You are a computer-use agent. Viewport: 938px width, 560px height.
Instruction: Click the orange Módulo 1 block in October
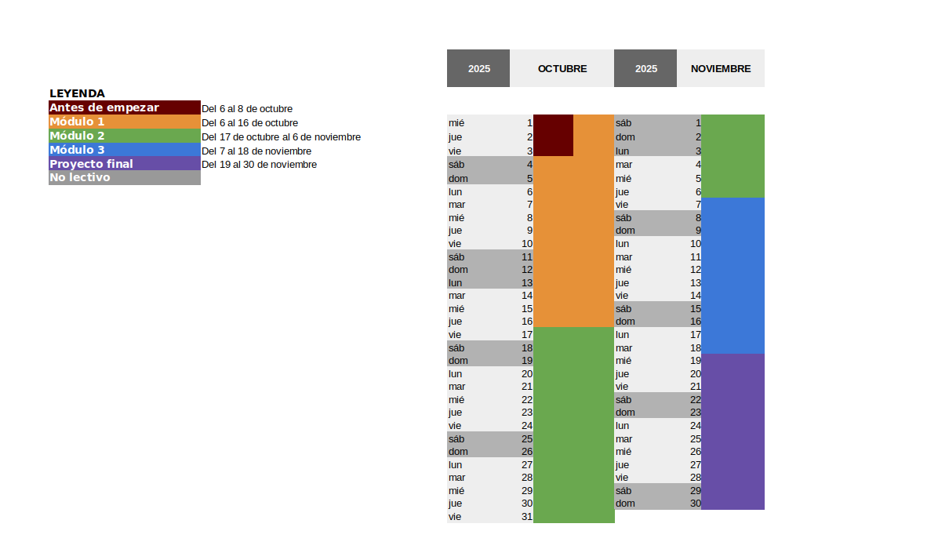[x=573, y=242]
